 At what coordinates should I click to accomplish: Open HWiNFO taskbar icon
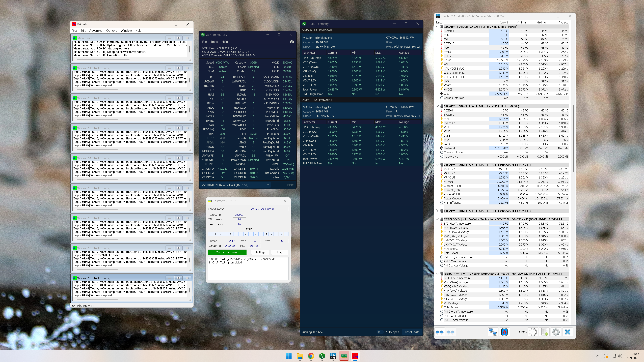pos(333,356)
